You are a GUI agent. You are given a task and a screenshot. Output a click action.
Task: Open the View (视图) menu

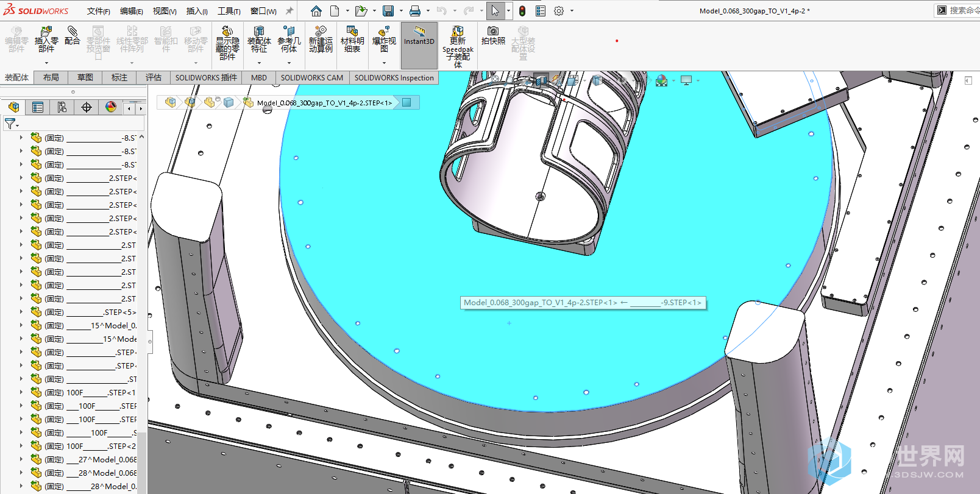[165, 11]
